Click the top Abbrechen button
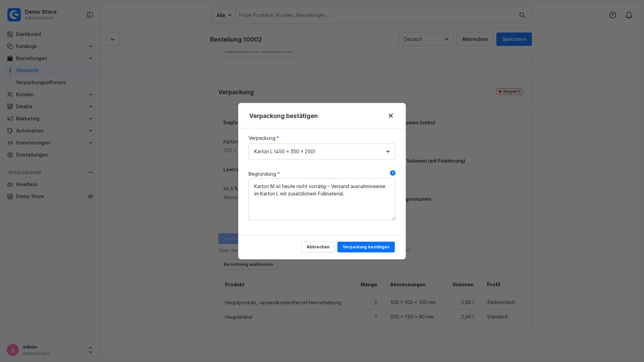This screenshot has width=644, height=362. (475, 39)
